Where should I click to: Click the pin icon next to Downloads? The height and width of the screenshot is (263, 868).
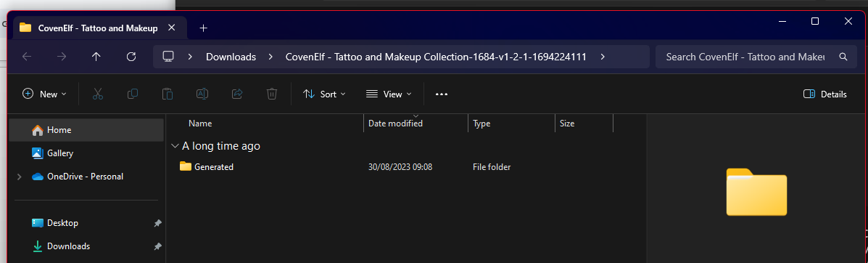157,246
